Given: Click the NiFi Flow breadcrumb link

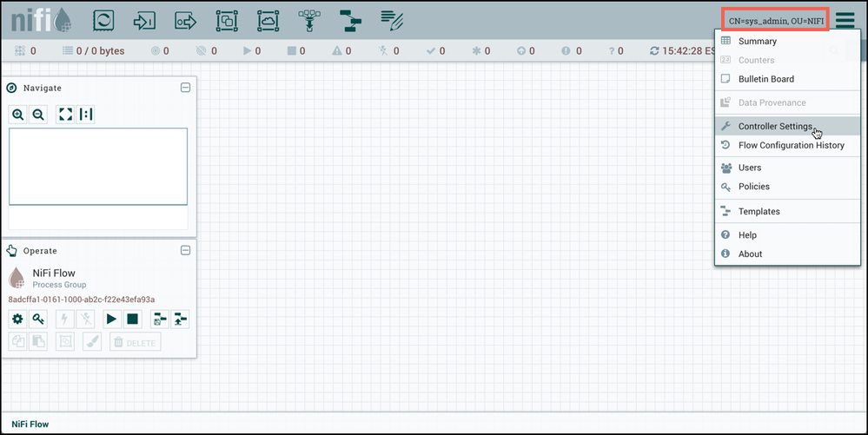Looking at the screenshot, I should point(30,424).
